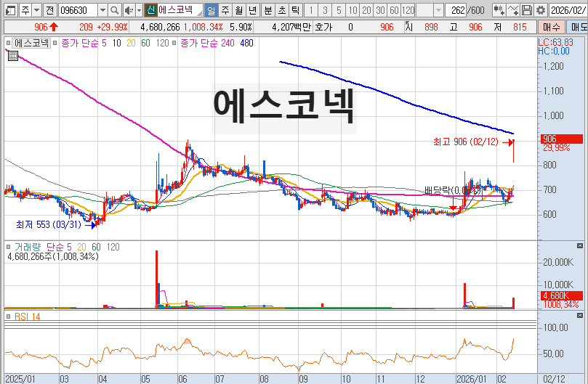Screen dimensions: 588x384
Task: Click the 4,680,266주(1,008.34%) volume text
Action: click(53, 257)
